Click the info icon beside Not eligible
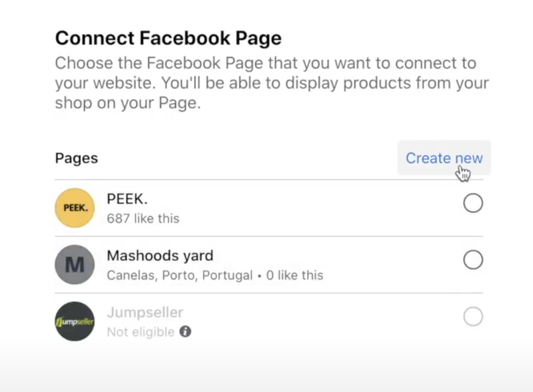Image resolution: width=533 pixels, height=392 pixels. [185, 331]
